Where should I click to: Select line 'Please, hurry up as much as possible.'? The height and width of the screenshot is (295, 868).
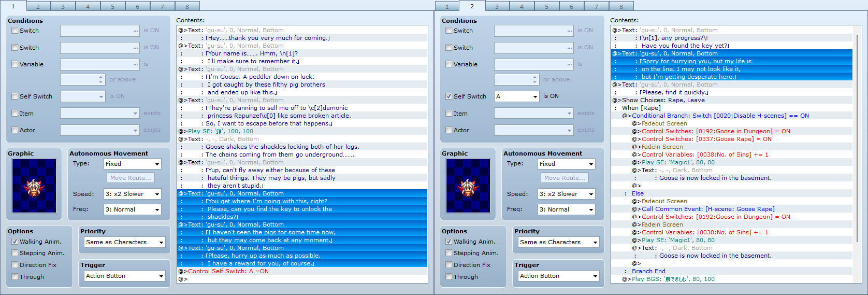coord(302,256)
